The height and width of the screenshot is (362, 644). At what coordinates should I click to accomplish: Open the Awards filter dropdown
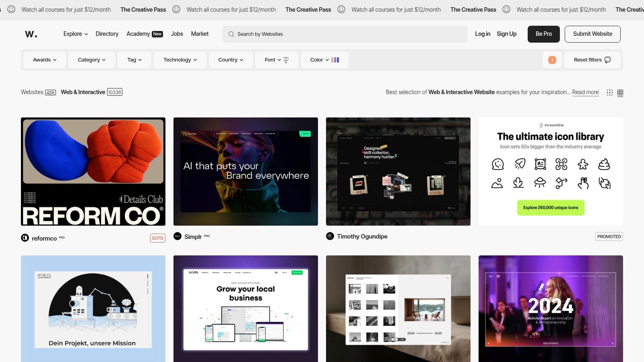45,60
